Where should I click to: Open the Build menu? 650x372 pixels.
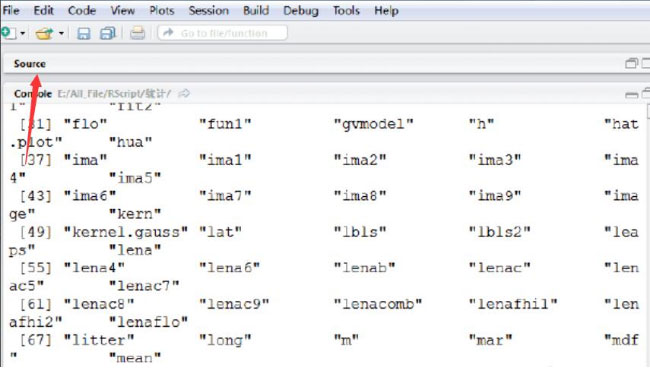pos(256,10)
